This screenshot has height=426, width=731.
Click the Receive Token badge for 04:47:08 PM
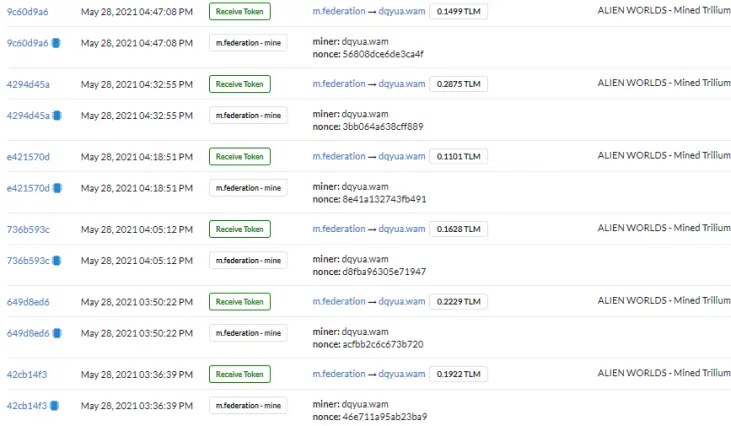tap(240, 11)
